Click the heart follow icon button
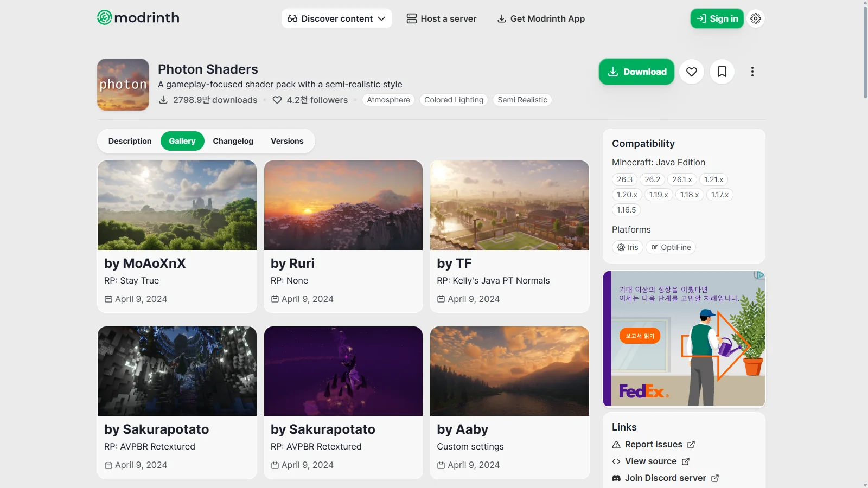The height and width of the screenshot is (488, 868). (692, 72)
